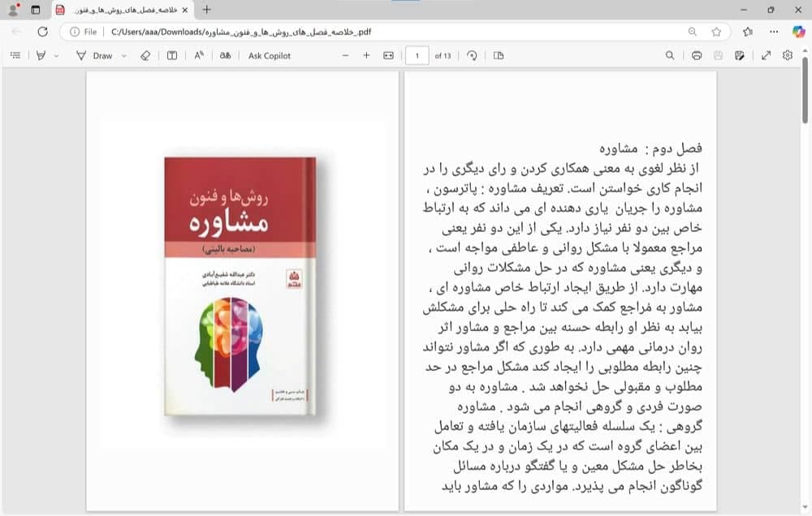The image size is (812, 516).
Task: Click the Add text tool icon
Action: point(172,55)
